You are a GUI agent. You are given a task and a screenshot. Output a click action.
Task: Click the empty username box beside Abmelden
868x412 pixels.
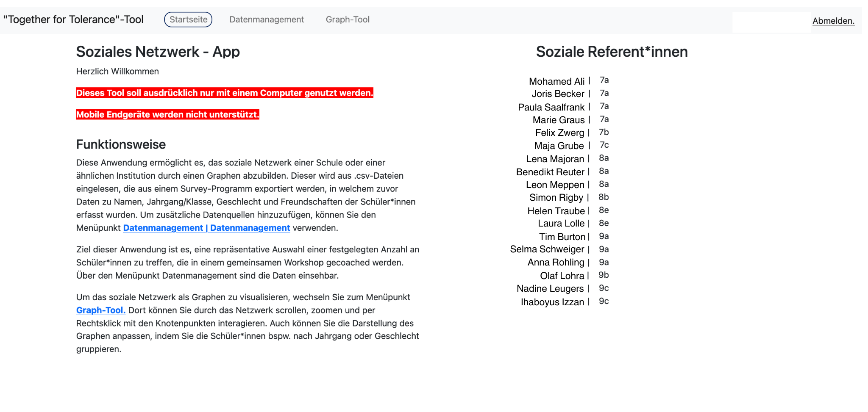coord(771,22)
